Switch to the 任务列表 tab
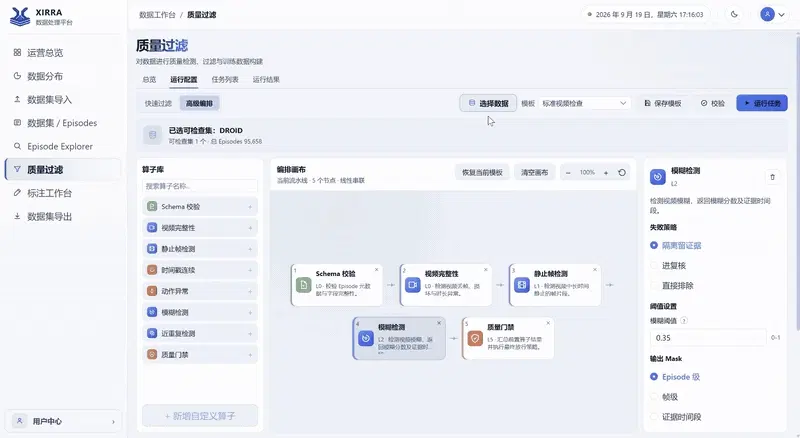 [225, 80]
